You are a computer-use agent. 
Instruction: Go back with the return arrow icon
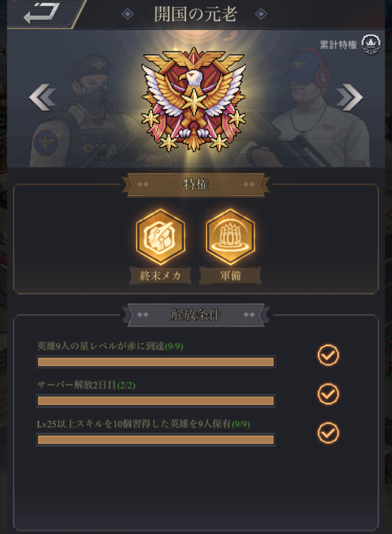point(41,13)
